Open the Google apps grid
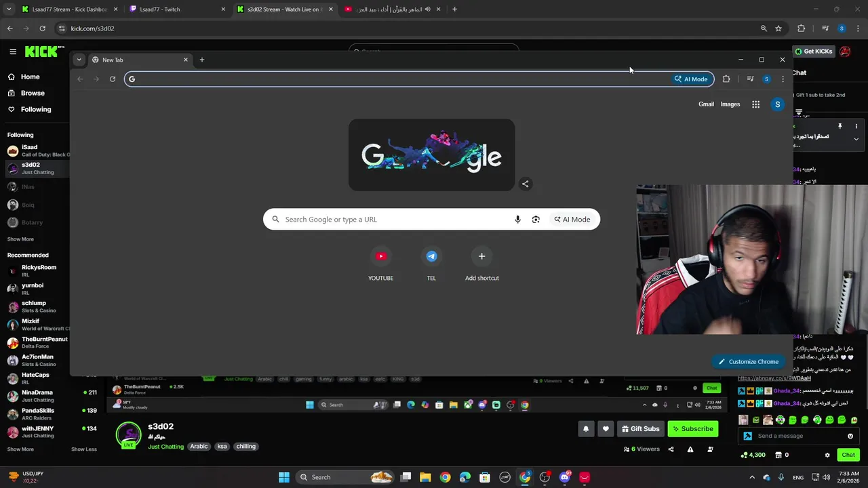This screenshot has width=868, height=488. coord(755,104)
